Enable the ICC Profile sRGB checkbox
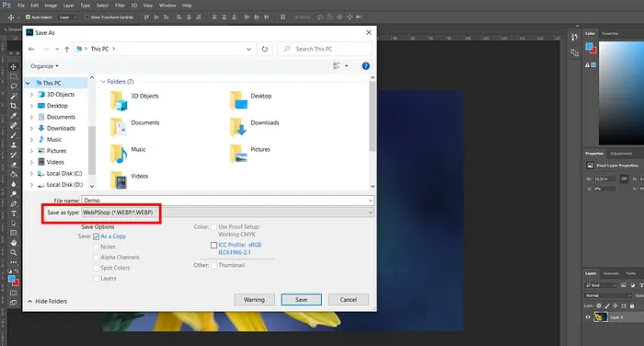The width and height of the screenshot is (644, 346). [x=213, y=246]
